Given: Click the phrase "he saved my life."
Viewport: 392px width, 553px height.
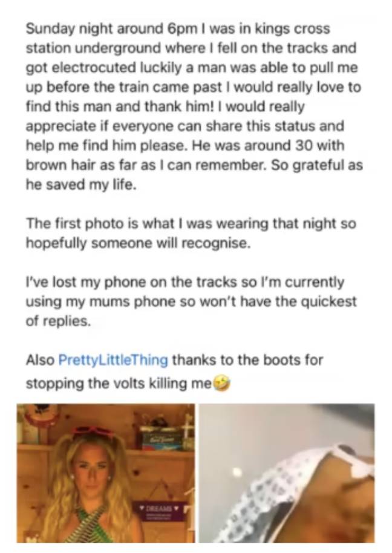Looking at the screenshot, I should click(80, 185).
